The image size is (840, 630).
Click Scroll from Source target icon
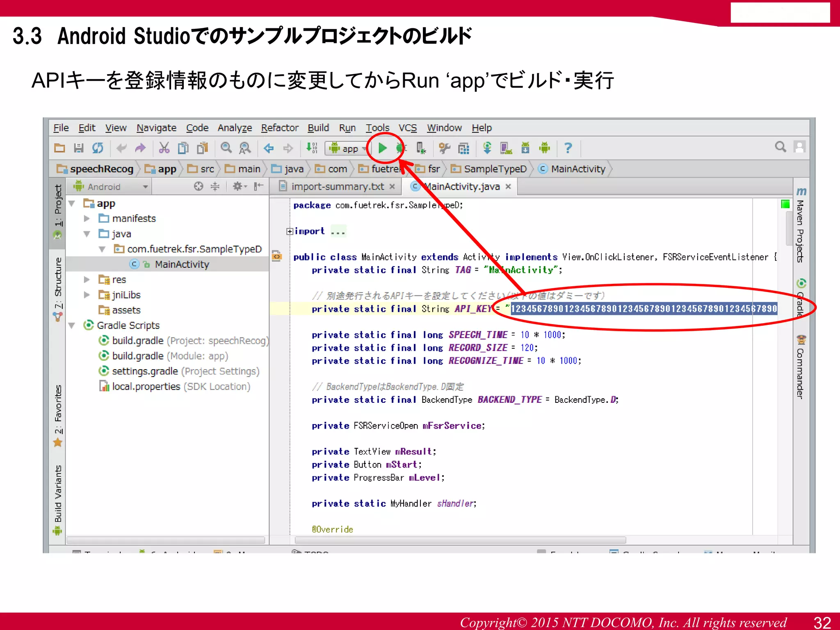click(199, 187)
